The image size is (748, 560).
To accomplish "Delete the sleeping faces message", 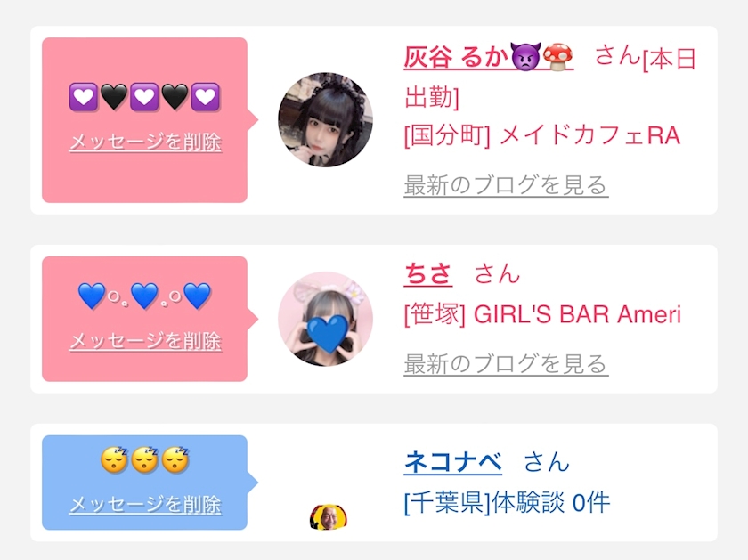I will point(145,505).
